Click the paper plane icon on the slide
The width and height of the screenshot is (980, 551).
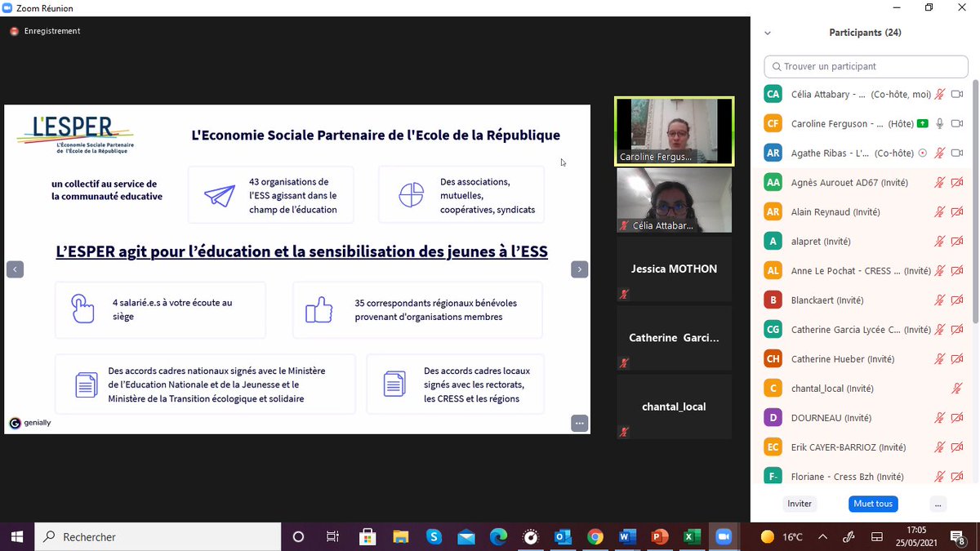[x=220, y=195]
